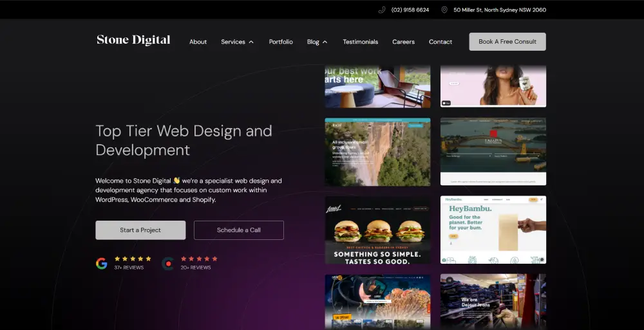Viewport: 644px width, 330px height.
Task: Click the red Clutch review stars
Action: 199,259
